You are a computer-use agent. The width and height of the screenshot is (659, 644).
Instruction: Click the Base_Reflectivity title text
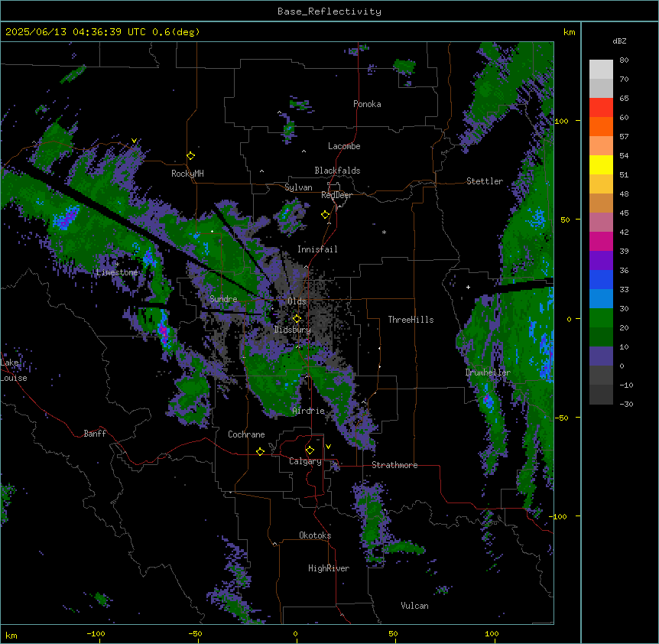(329, 11)
